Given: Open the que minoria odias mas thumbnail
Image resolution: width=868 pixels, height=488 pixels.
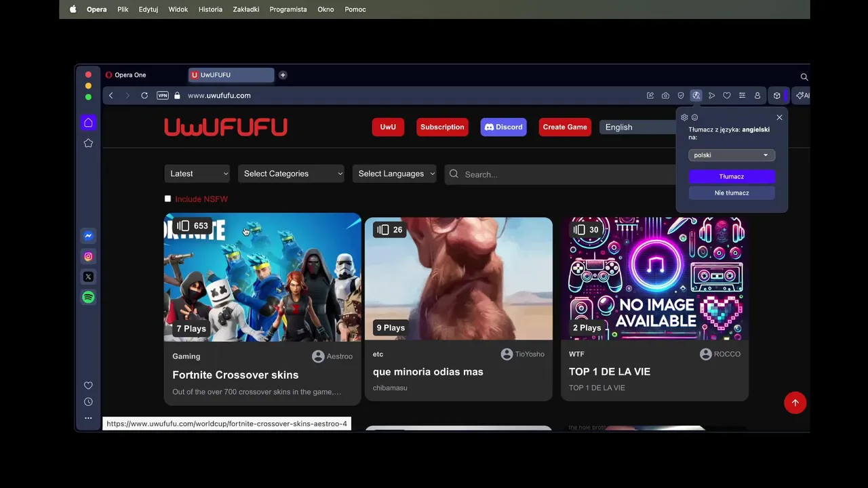Looking at the screenshot, I should (458, 279).
